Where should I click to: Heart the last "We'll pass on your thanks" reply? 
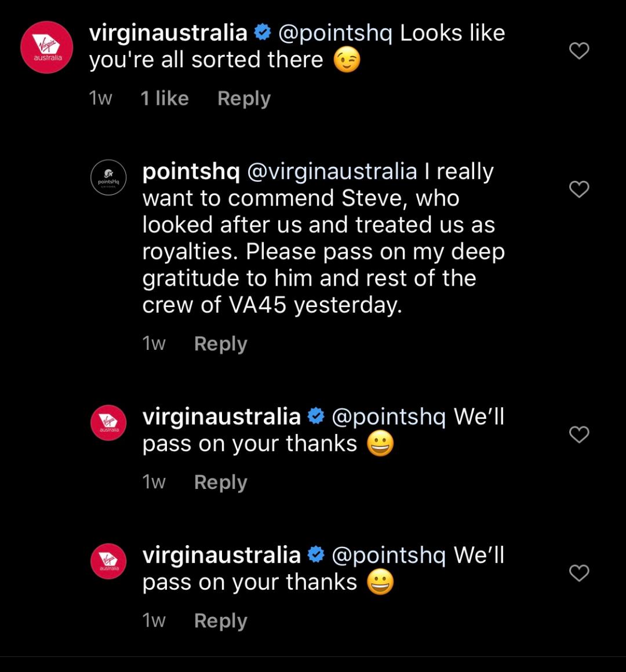point(579,573)
